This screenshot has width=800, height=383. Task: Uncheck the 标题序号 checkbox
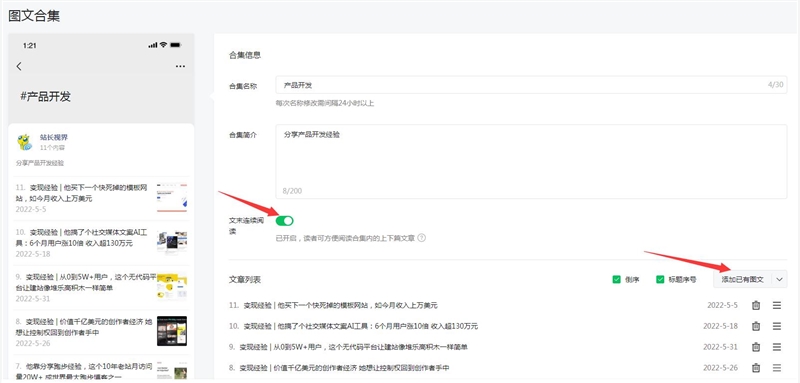coord(660,279)
